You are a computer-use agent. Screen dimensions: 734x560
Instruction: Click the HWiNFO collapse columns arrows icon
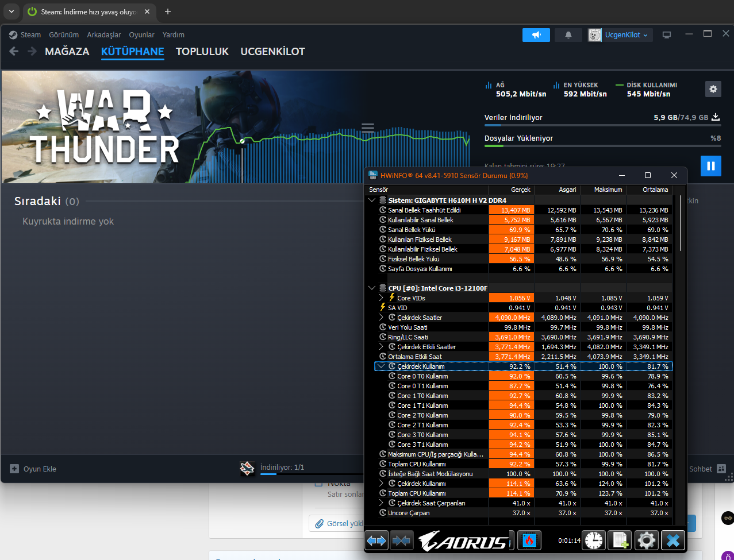point(401,540)
